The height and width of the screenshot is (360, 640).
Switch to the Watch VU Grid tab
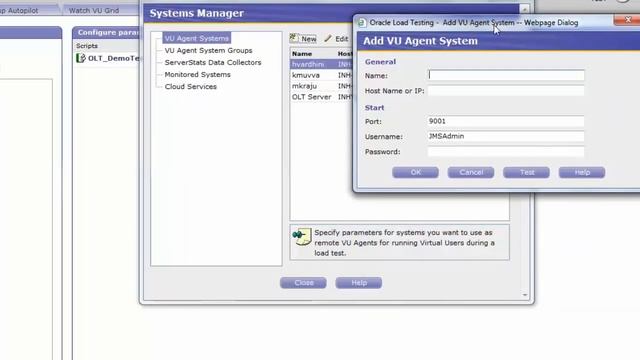pos(94,10)
